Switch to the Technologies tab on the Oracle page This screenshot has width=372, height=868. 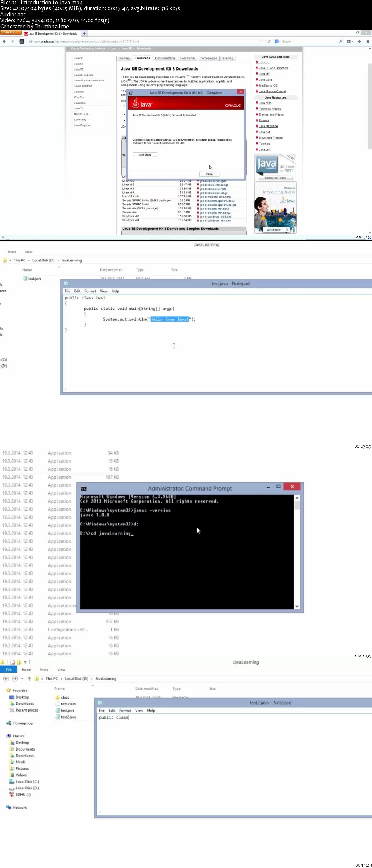(209, 58)
